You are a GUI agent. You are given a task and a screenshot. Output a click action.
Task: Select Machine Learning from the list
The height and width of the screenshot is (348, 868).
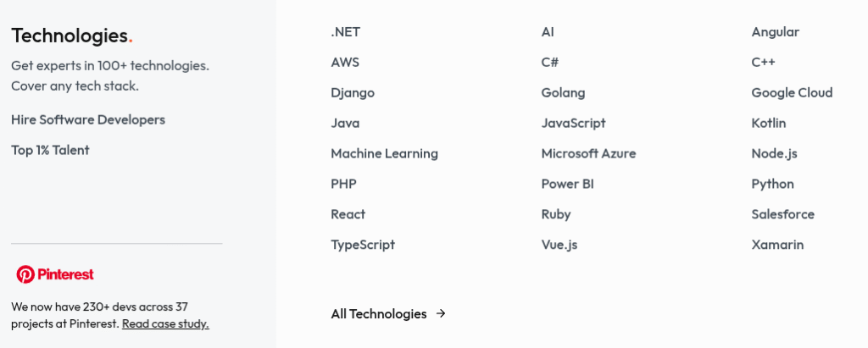point(384,153)
